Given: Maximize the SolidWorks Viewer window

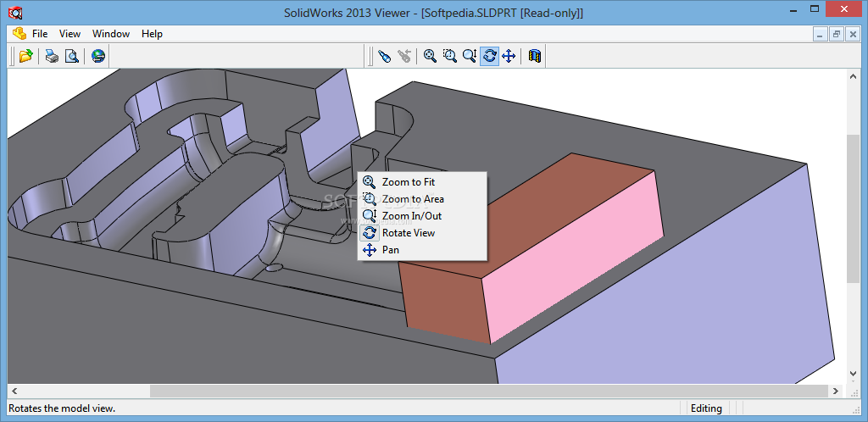Looking at the screenshot, I should point(815,9).
